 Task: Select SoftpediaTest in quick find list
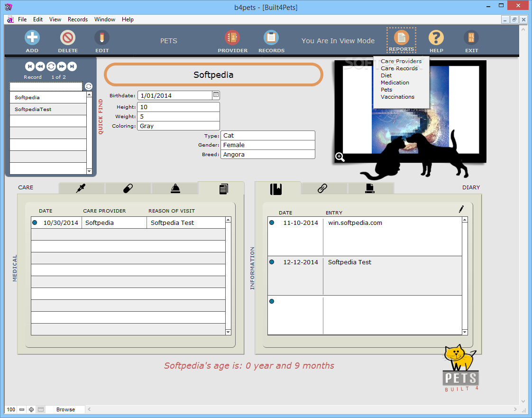[48, 109]
